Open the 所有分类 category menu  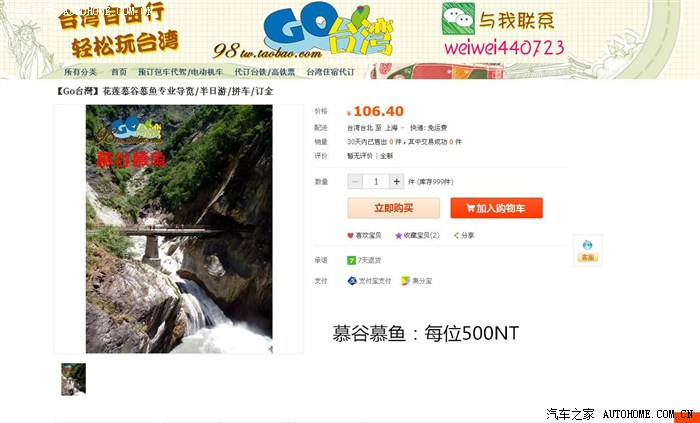point(80,72)
